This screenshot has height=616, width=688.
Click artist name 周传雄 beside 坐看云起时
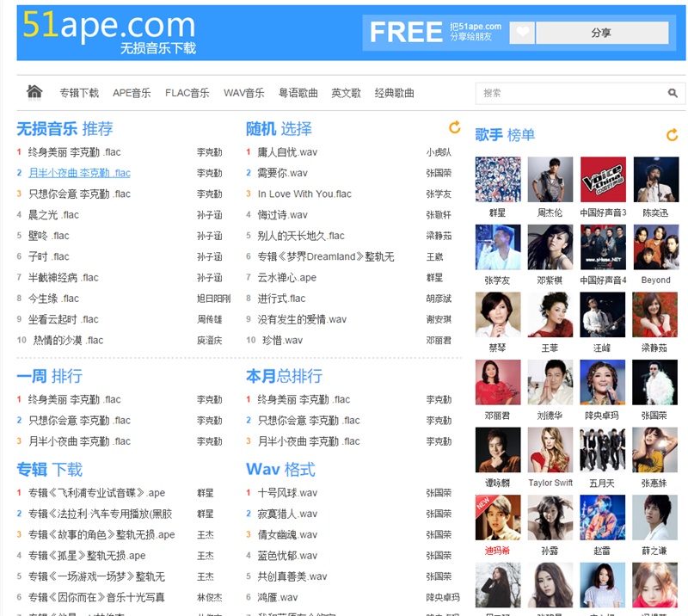point(209,320)
